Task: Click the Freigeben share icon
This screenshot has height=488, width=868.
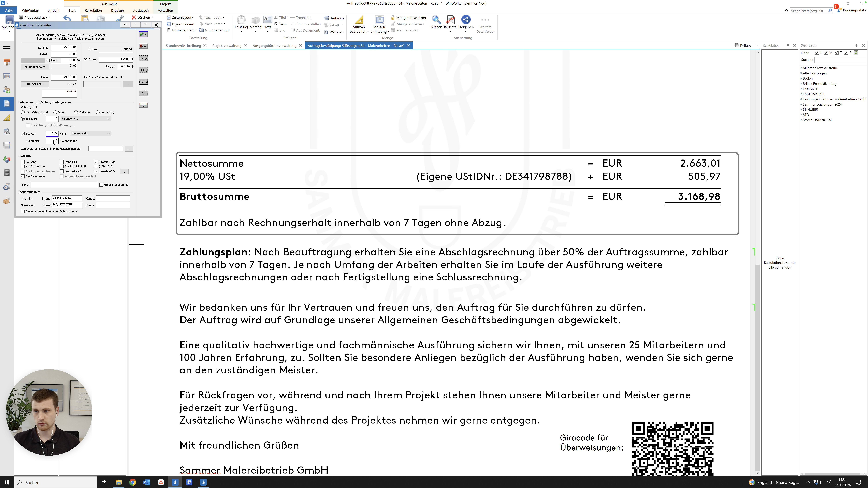Action: point(466,20)
